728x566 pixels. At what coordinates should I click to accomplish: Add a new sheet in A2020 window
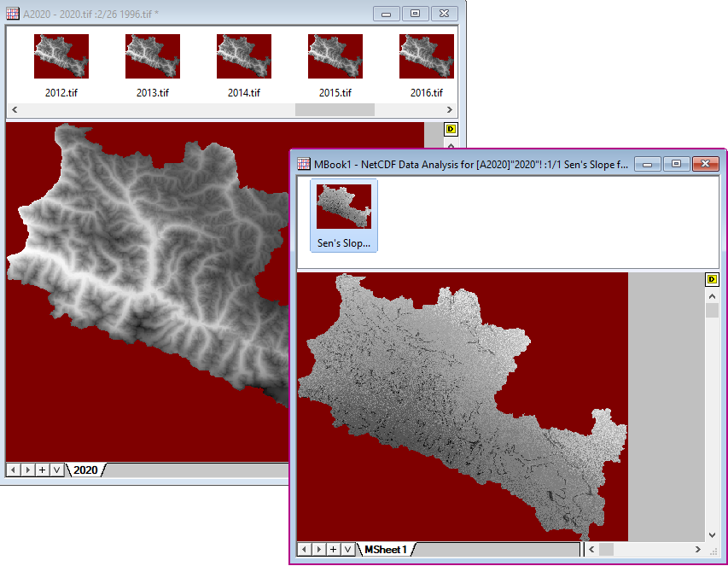pyautogui.click(x=42, y=470)
